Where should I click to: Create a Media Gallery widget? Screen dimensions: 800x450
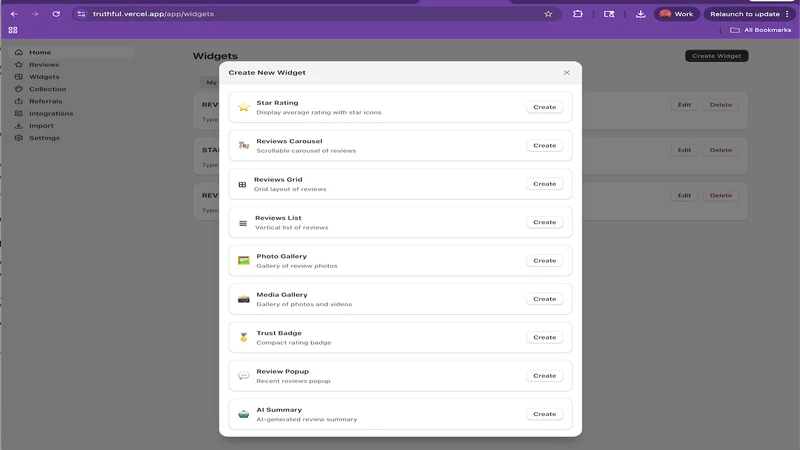[x=544, y=299]
